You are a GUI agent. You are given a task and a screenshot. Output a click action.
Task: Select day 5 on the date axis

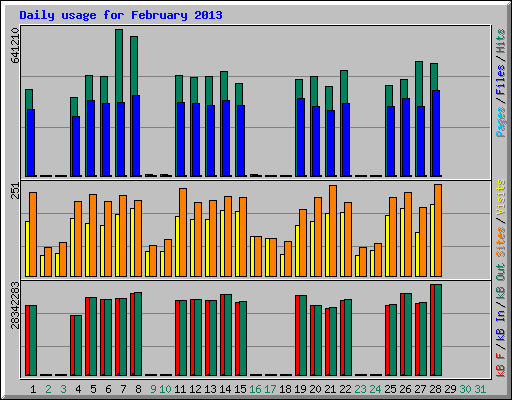point(93,389)
